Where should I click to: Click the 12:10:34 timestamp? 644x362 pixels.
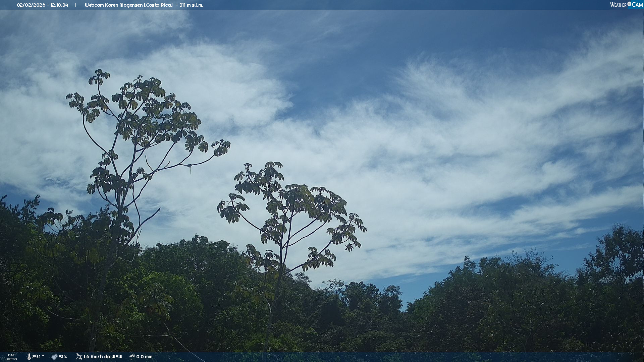click(x=59, y=5)
